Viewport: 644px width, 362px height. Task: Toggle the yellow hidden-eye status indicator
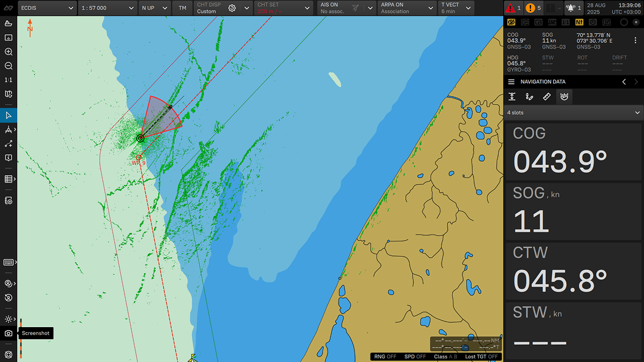click(511, 22)
